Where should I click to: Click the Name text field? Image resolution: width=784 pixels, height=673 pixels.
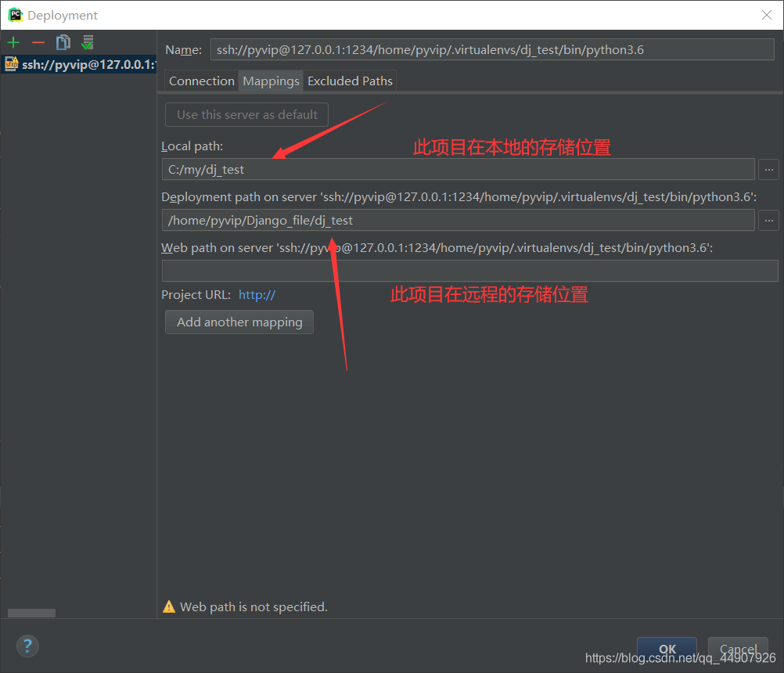491,49
